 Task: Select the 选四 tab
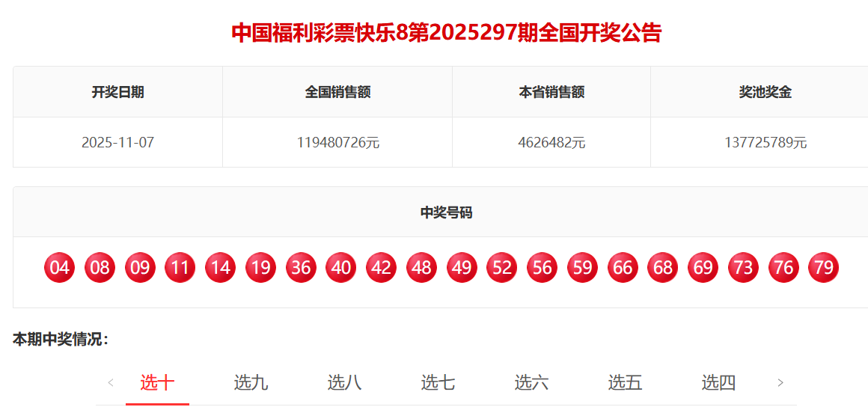718,383
